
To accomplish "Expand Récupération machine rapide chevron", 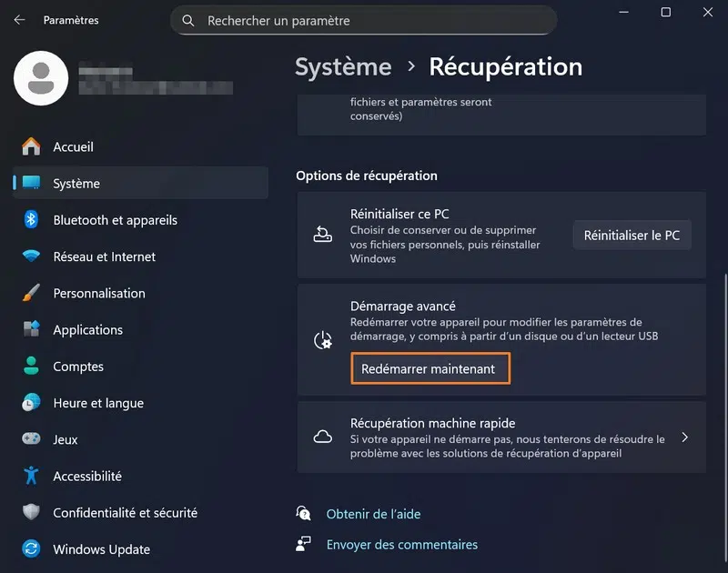I will [685, 437].
